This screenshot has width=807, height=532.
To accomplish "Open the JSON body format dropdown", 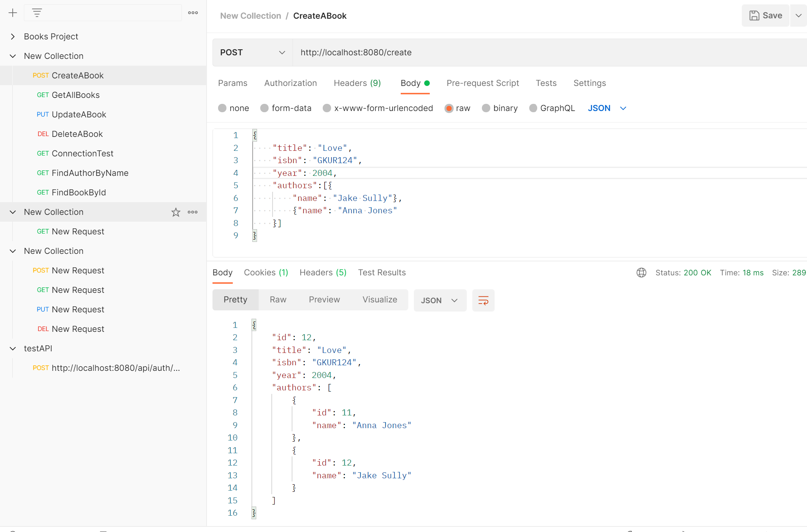I will click(607, 108).
